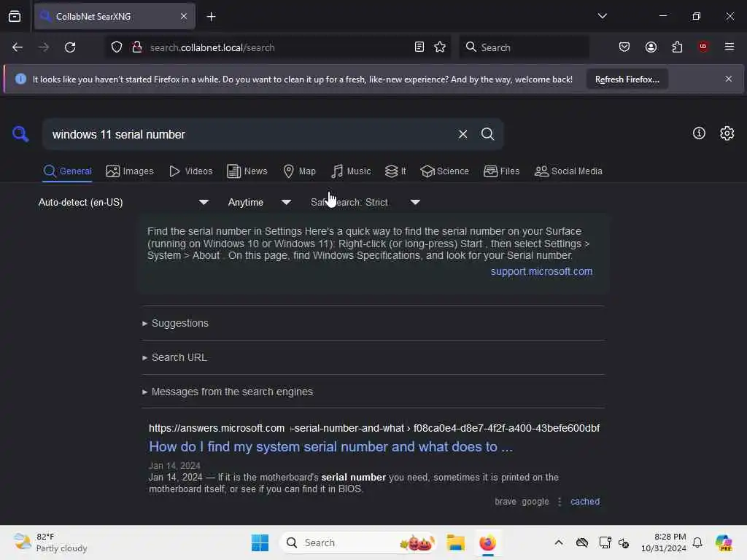Switch to the Videos tab
Screen dimensions: 747x560
click(191, 171)
